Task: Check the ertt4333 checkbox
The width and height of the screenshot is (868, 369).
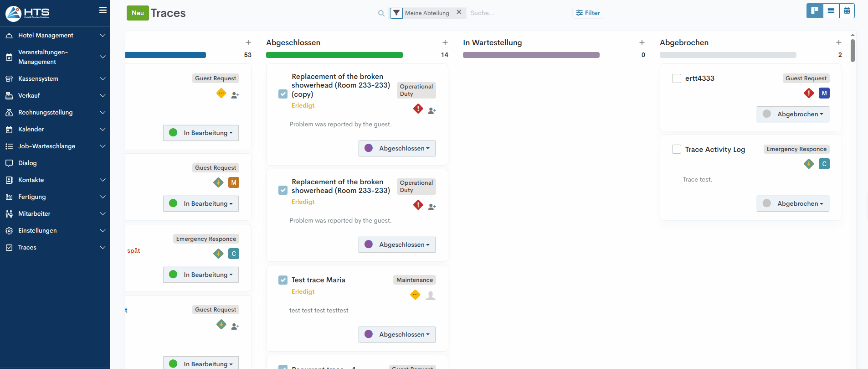Action: (677, 78)
